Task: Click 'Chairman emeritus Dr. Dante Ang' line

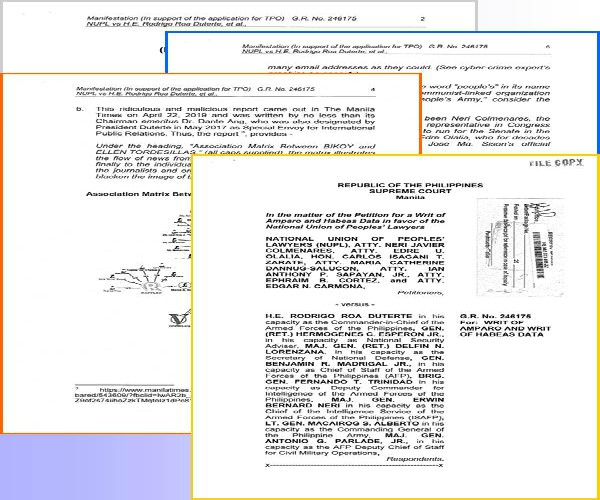Action: 235,121
